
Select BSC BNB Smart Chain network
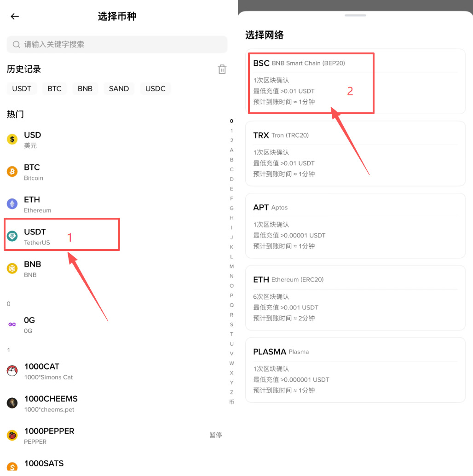(x=355, y=81)
